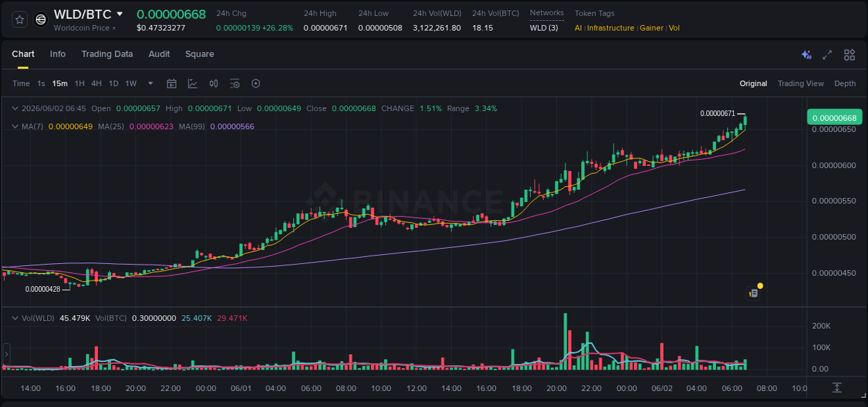Click the pink MA(25) value 0.00000623
Viewport: 868px width, 407px height.
[151, 126]
